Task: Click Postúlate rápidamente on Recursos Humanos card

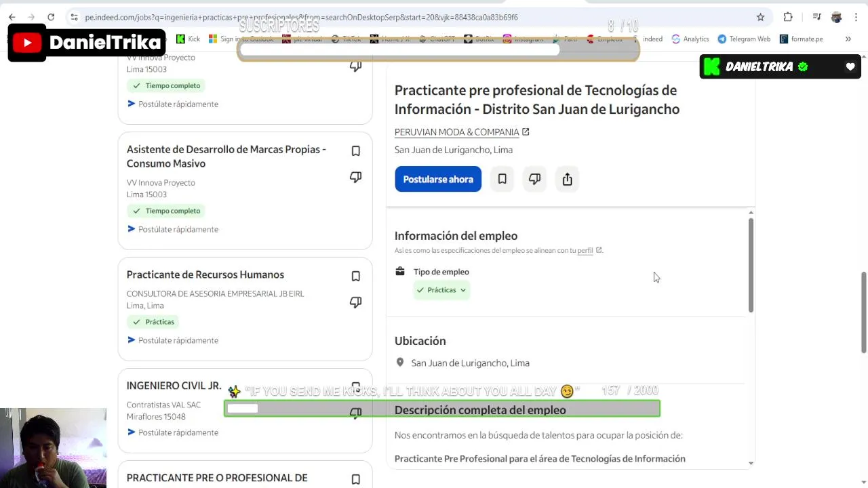Action: point(173,340)
